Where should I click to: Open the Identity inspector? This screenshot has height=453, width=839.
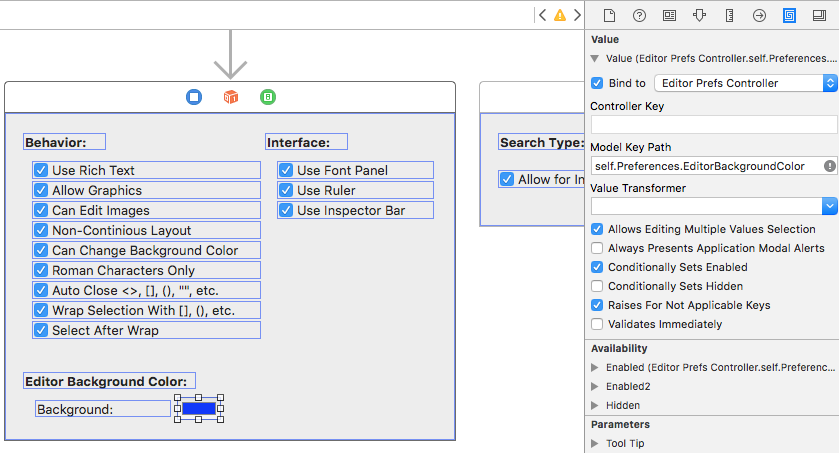tap(669, 16)
